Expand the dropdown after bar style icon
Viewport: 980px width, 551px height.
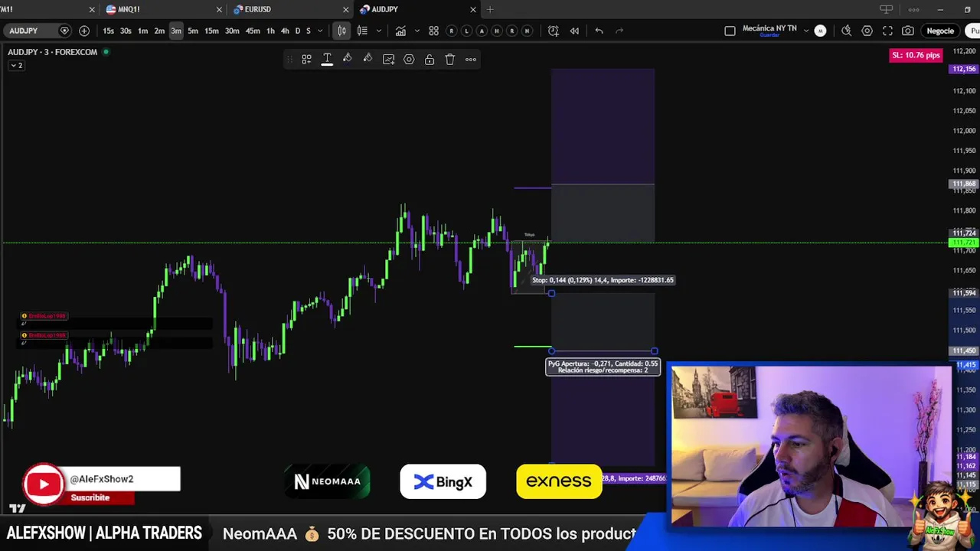[x=378, y=31]
